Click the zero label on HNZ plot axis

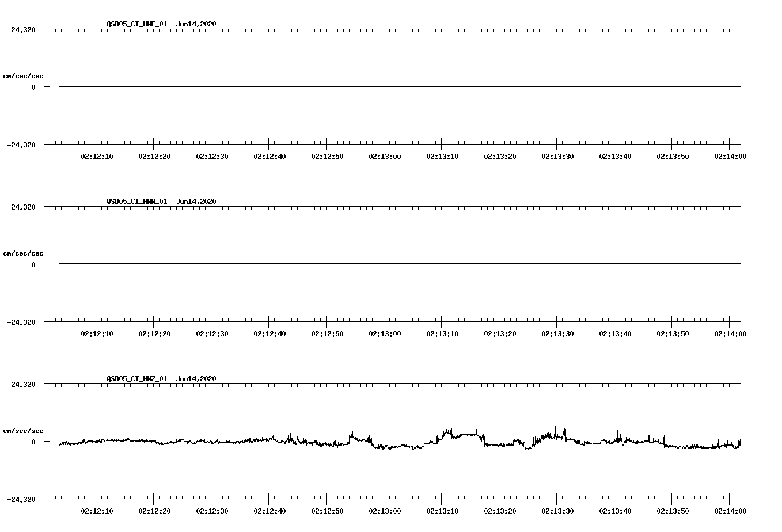[33, 442]
